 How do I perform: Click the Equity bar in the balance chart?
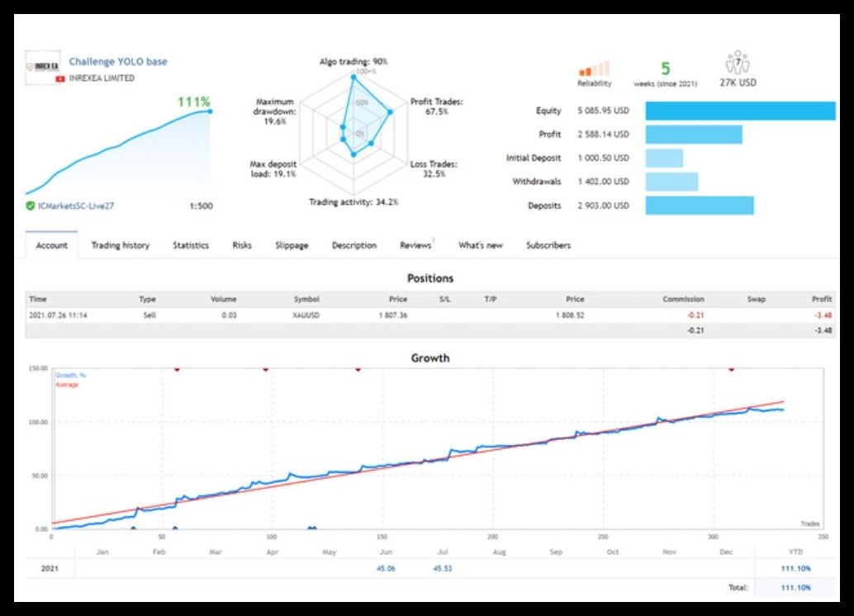click(x=740, y=111)
